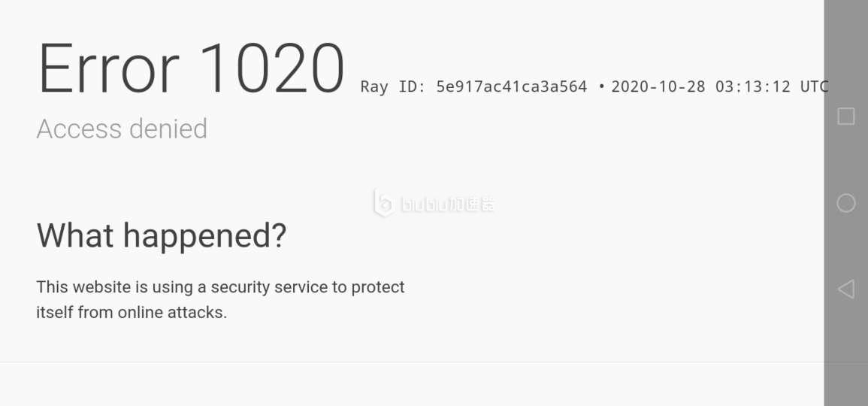Click the "UTC" timezone text
Image resolution: width=868 pixels, height=406 pixels.
[814, 86]
